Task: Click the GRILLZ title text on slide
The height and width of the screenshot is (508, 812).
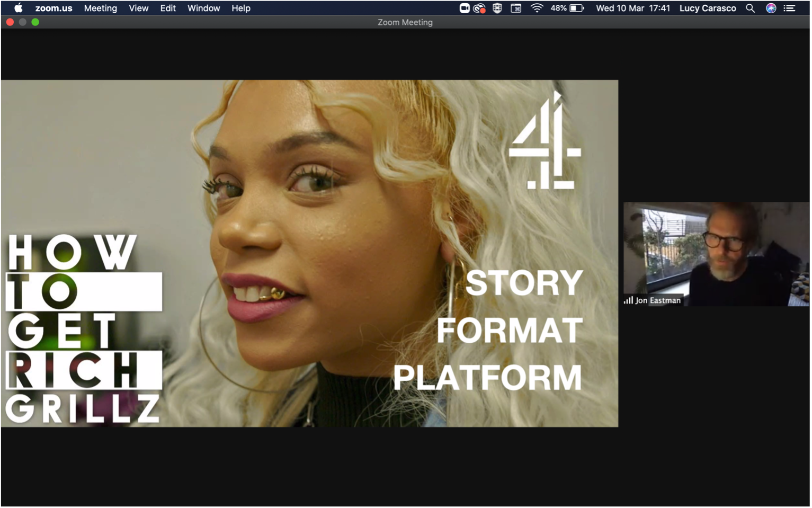Action: [x=83, y=408]
